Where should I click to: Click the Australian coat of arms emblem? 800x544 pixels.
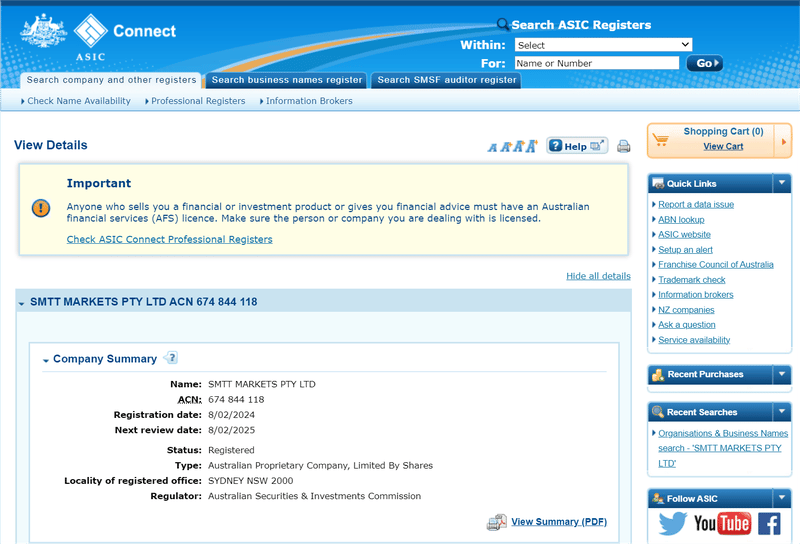pyautogui.click(x=43, y=31)
